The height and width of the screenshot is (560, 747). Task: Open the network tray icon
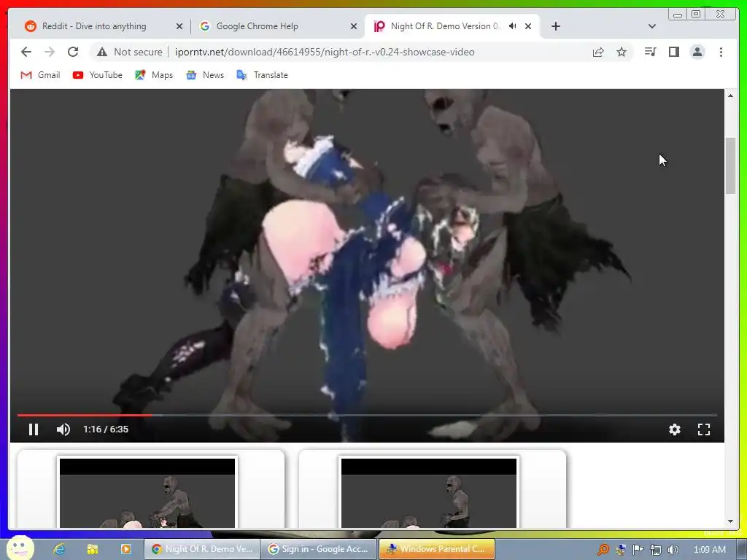[x=656, y=550]
